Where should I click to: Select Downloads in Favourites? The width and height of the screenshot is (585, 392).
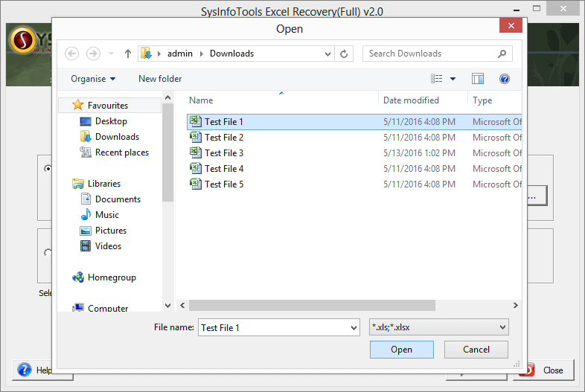pyautogui.click(x=117, y=137)
